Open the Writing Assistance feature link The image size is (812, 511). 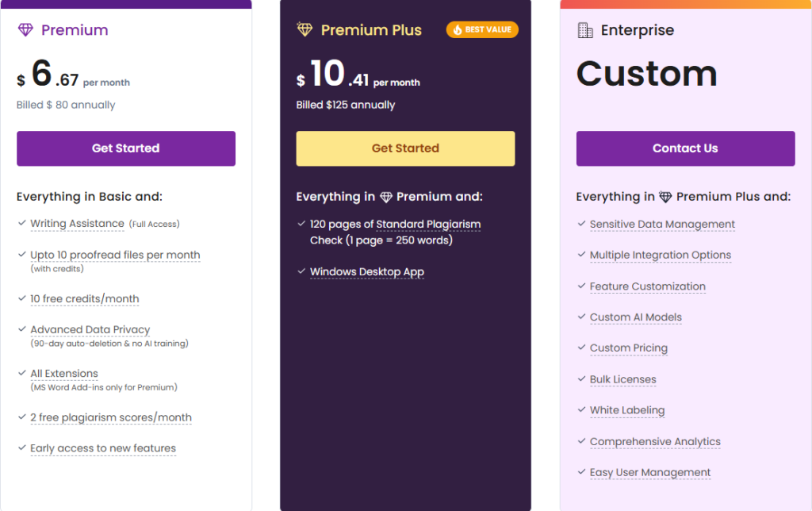77,224
